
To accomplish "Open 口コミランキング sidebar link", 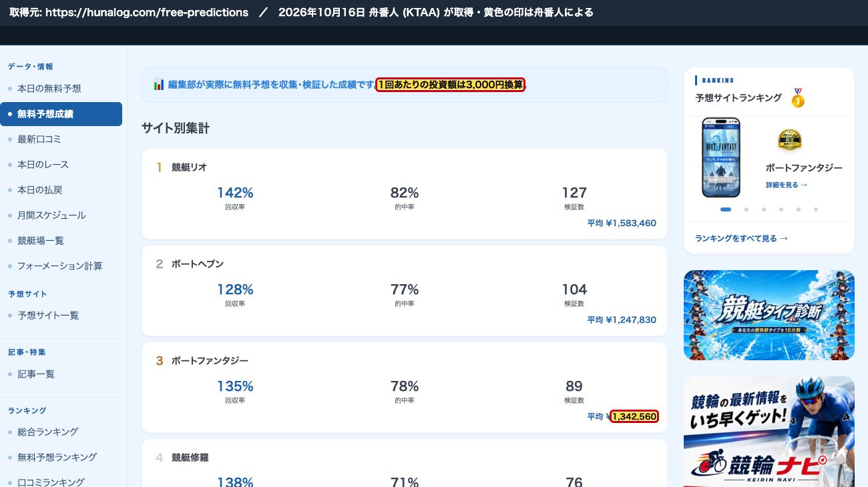I will pos(51,482).
